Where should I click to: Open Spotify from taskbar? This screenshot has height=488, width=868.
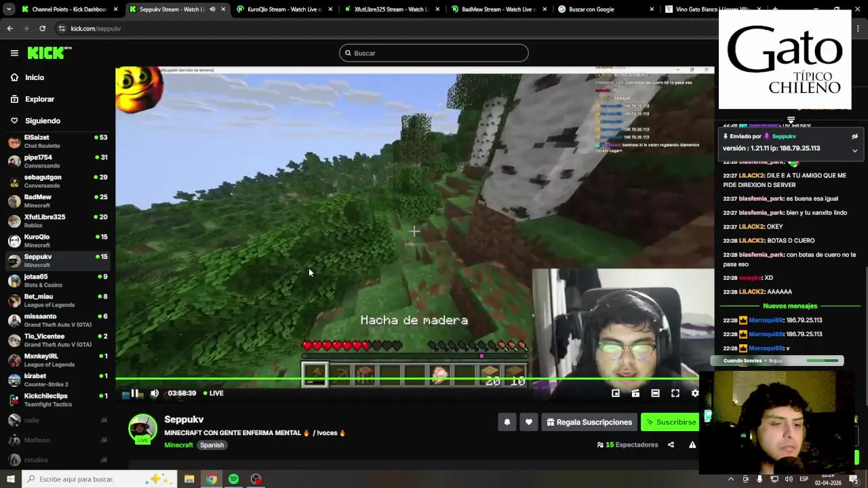(234, 479)
